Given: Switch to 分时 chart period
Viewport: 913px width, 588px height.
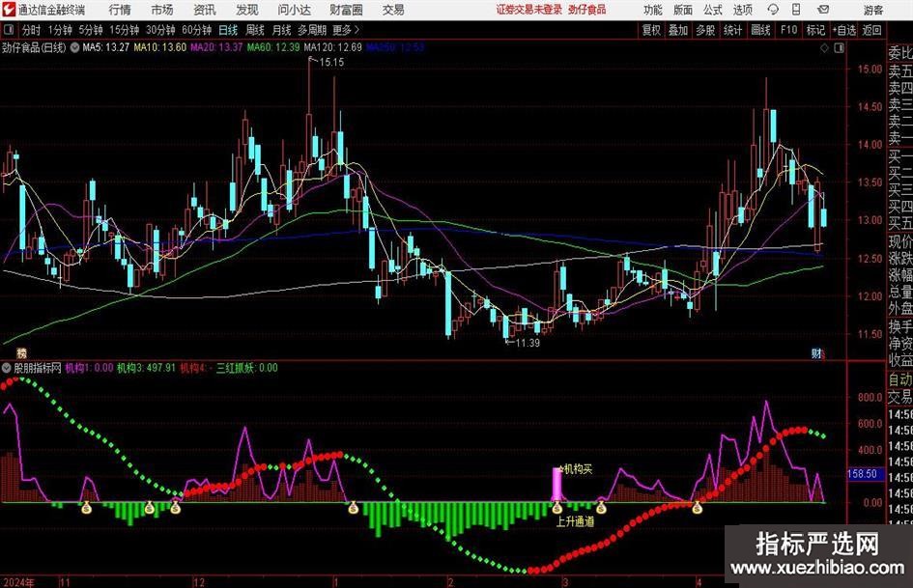Looking at the screenshot, I should [x=31, y=30].
